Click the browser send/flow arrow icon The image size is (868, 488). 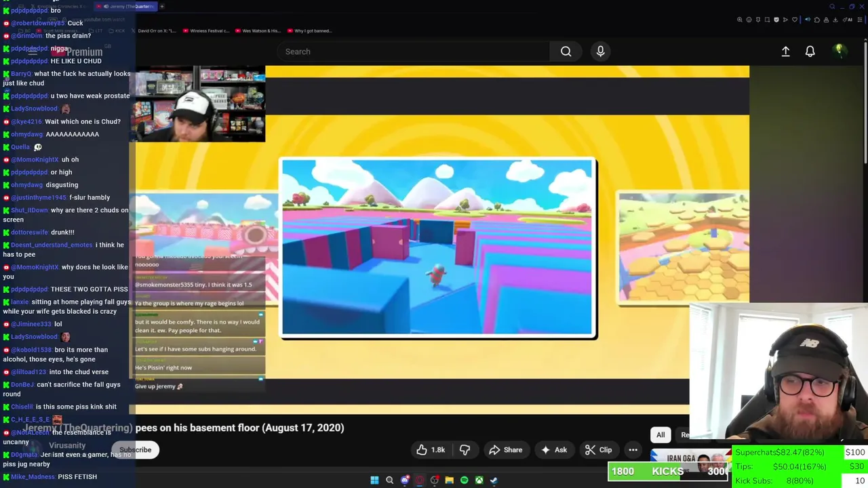click(x=785, y=20)
